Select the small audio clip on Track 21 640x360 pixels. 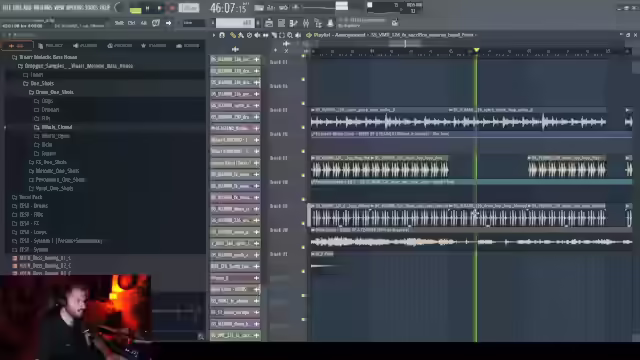(322, 254)
